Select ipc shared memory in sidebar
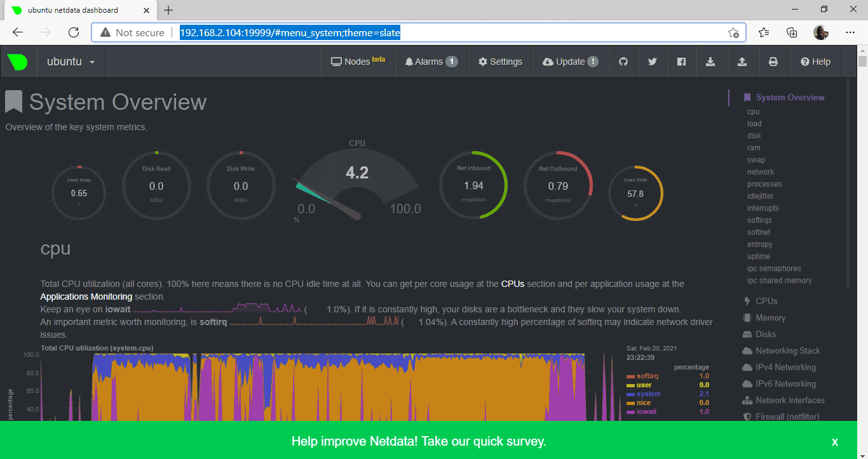 tap(780, 281)
